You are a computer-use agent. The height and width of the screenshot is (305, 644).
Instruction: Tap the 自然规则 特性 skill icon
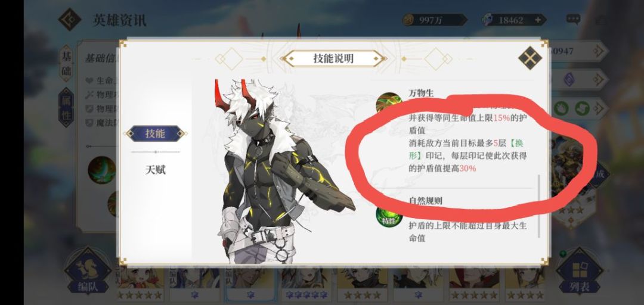pyautogui.click(x=389, y=217)
